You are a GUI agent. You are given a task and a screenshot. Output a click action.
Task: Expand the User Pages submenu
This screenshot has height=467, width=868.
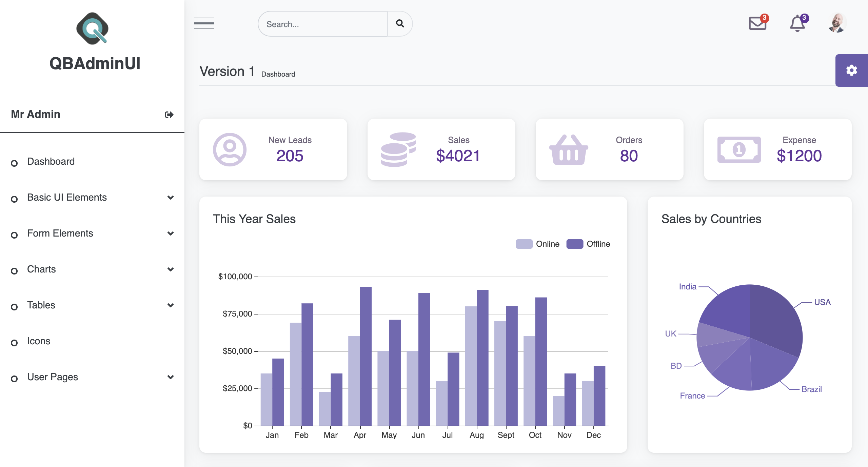[x=171, y=377]
